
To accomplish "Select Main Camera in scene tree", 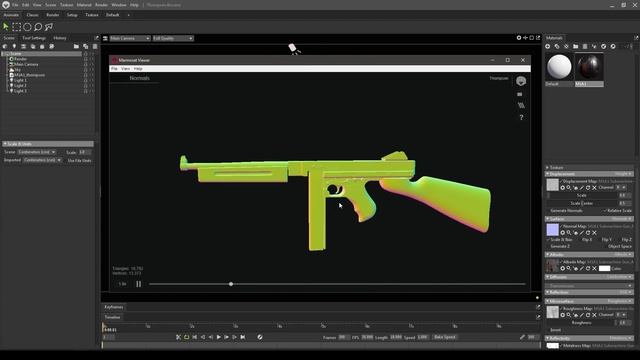I will pyautogui.click(x=26, y=64).
